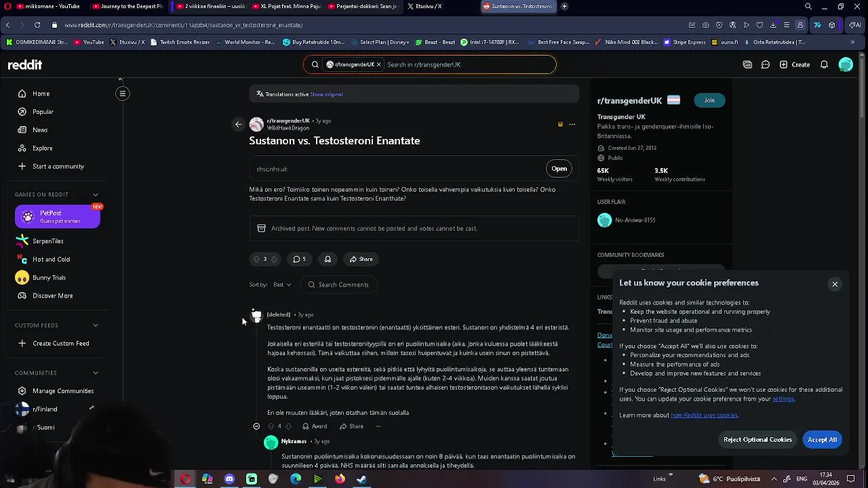The width and height of the screenshot is (868, 488).
Task: Open the r/transgenderUK post header link
Action: (x=288, y=121)
